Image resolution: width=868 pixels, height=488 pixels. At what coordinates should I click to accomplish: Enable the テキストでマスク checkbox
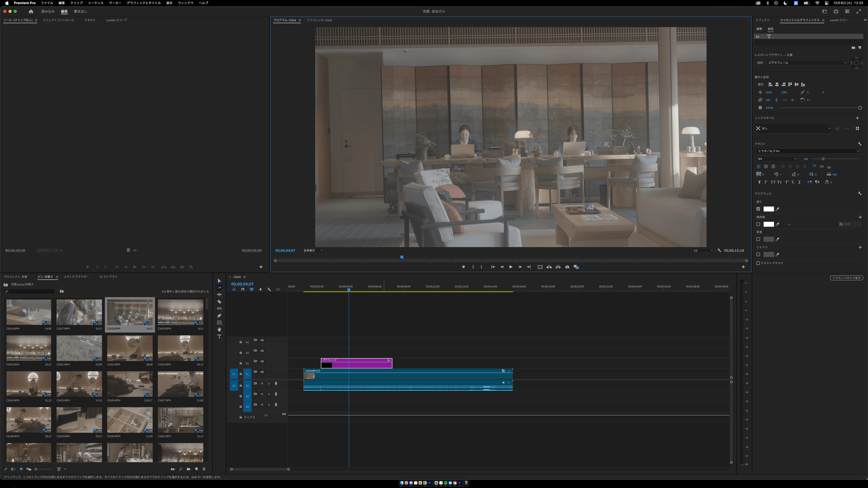pyautogui.click(x=758, y=263)
